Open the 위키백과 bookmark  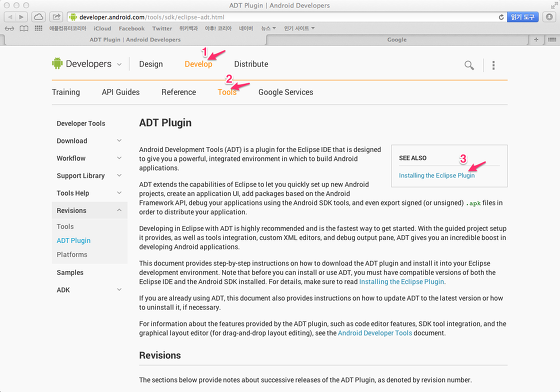(x=189, y=28)
